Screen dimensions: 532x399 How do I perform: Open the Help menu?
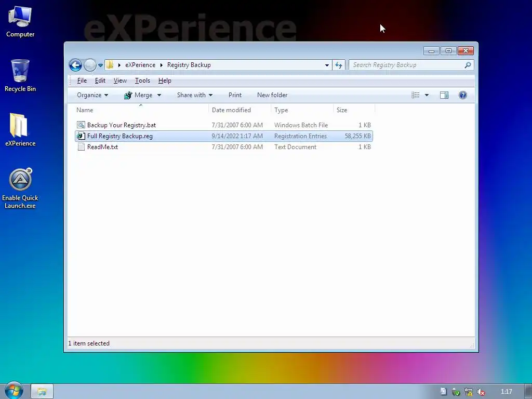165,81
